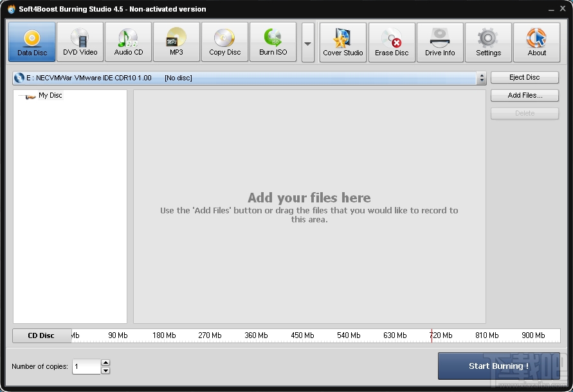The width and height of the screenshot is (573, 392).
Task: Click the Add Files... button
Action: pos(524,95)
